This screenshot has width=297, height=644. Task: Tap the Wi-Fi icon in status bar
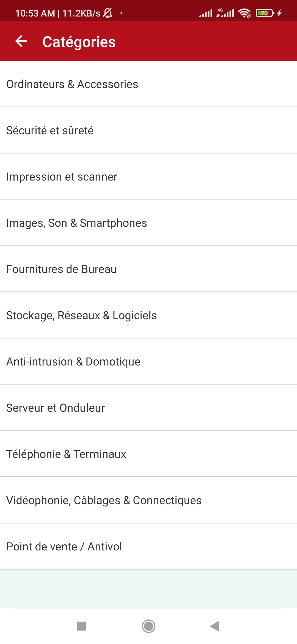coord(244,13)
